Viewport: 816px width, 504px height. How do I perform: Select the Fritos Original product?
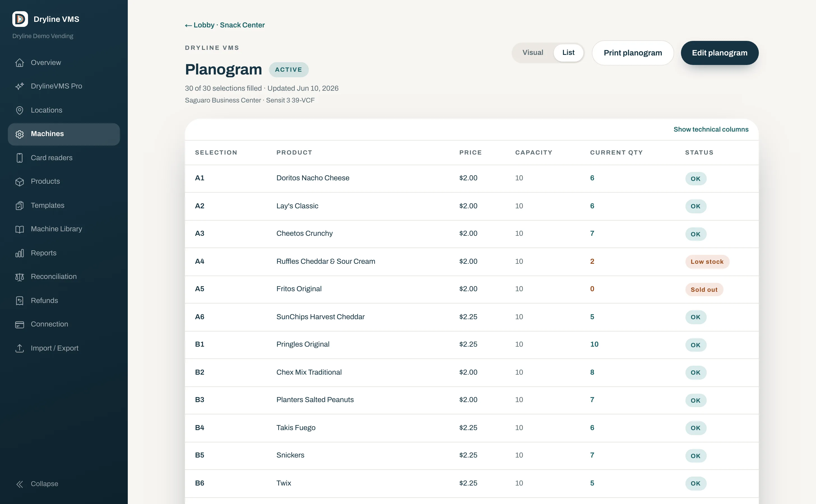299,289
